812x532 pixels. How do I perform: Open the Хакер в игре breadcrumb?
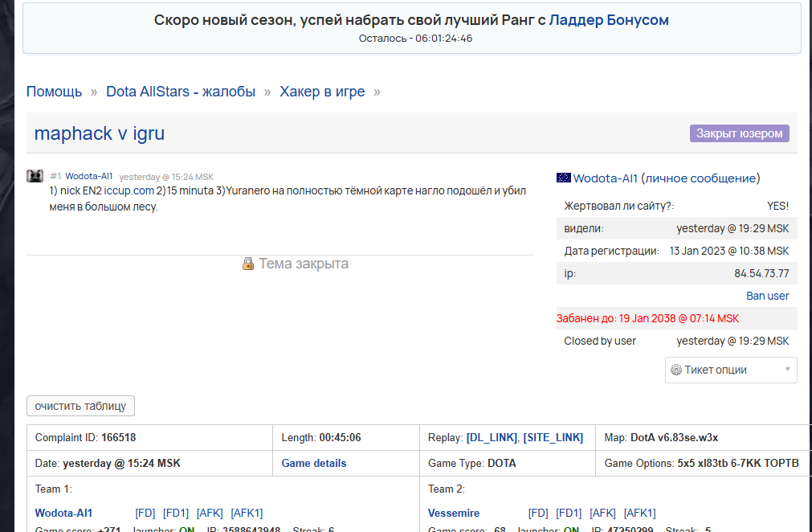click(x=322, y=92)
